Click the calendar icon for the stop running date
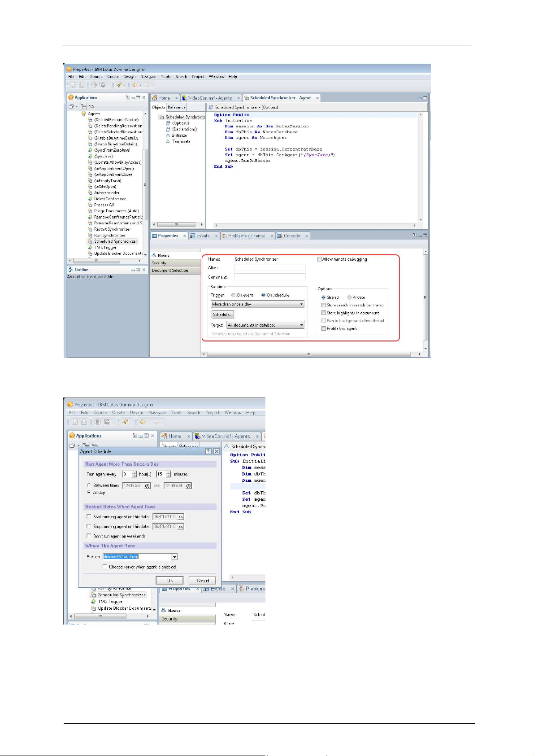This screenshot has height=756, width=534. coord(181,527)
